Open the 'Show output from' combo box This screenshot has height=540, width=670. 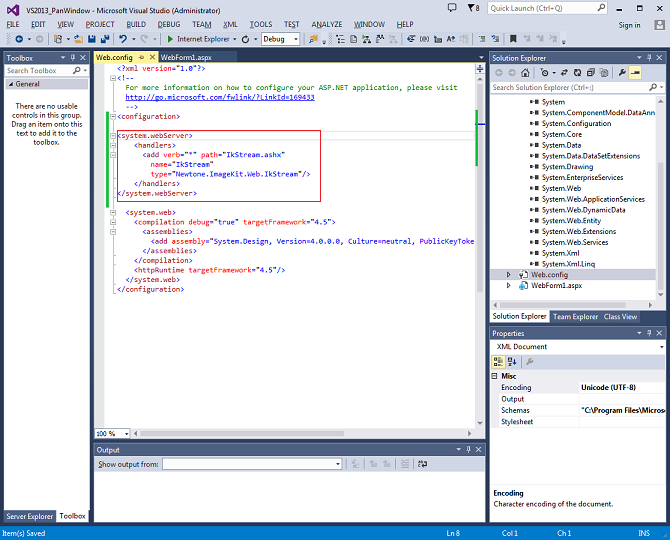pyautogui.click(x=252, y=464)
